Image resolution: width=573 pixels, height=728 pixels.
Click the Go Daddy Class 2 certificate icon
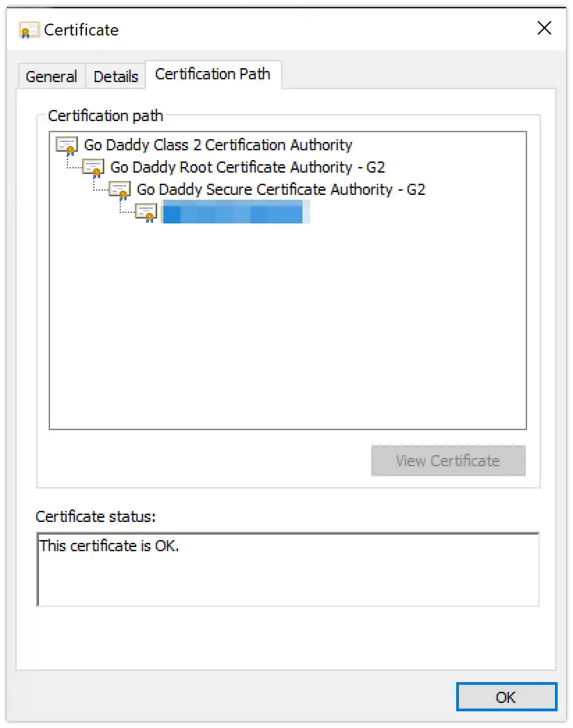click(66, 145)
